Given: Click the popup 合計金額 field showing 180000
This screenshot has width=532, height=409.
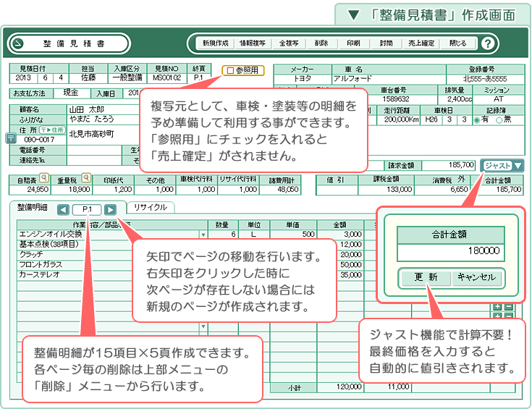Looking at the screenshot, I should click(x=450, y=252).
